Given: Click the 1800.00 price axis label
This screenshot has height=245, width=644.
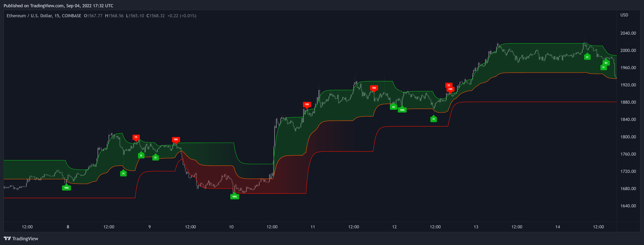Looking at the screenshot, I should [628, 137].
